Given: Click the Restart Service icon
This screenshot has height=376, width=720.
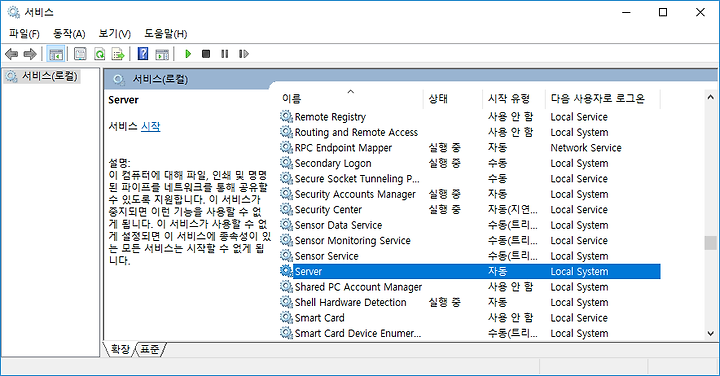Looking at the screenshot, I should 243,54.
